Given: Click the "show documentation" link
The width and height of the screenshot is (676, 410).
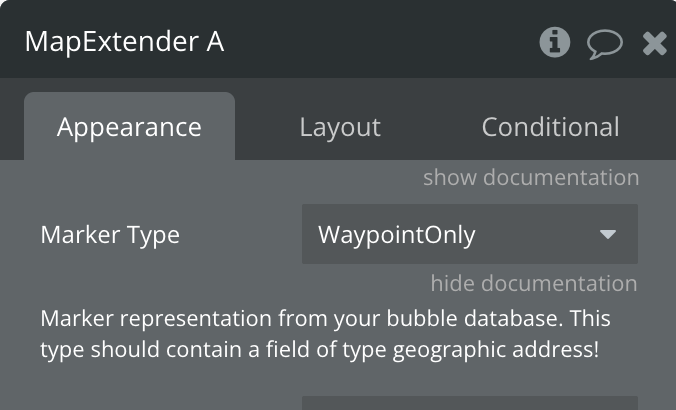Looking at the screenshot, I should (x=530, y=178).
